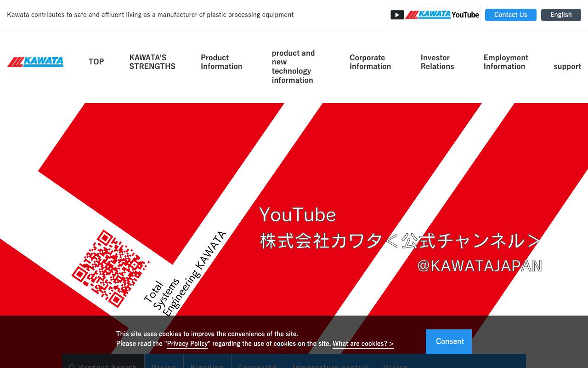Go to the TOP menu item
The width and height of the screenshot is (588, 368).
(x=96, y=62)
